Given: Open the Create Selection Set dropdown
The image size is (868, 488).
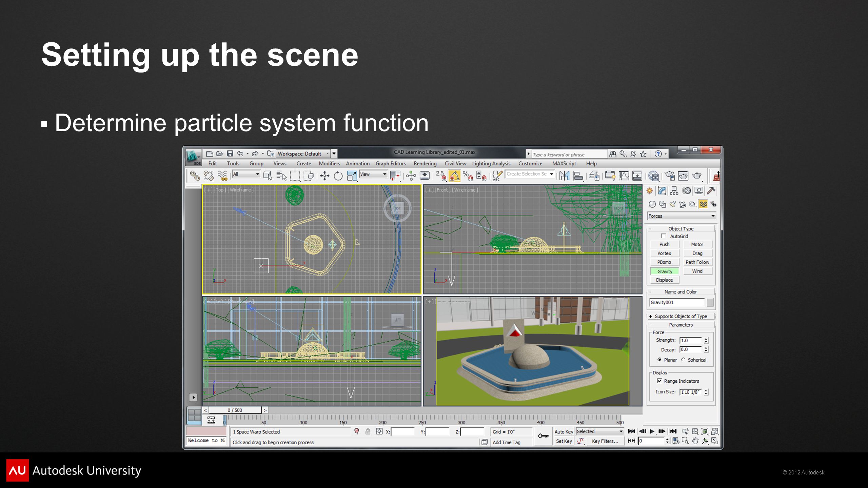Looking at the screenshot, I should click(530, 174).
